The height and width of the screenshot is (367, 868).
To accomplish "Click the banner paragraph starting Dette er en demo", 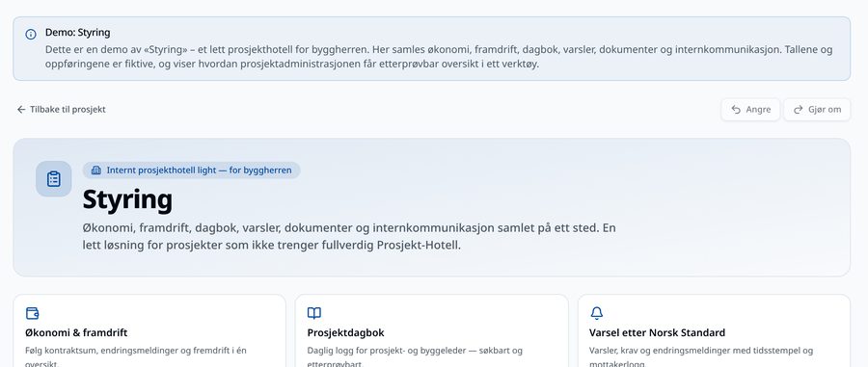I will 439,57.
